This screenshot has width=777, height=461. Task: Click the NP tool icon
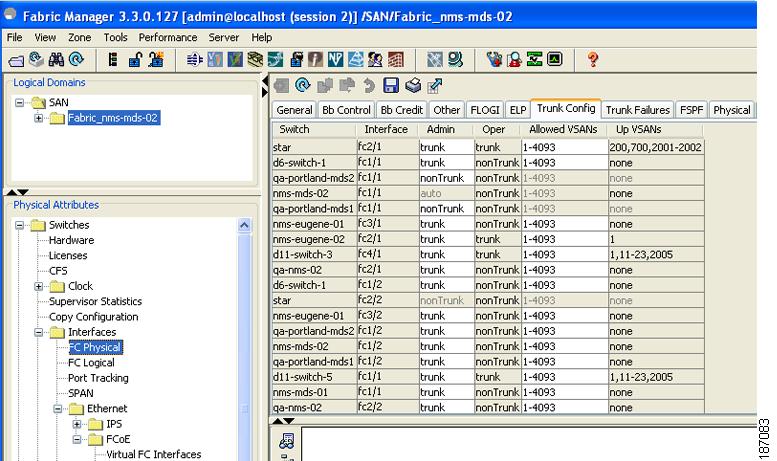pos(335,59)
